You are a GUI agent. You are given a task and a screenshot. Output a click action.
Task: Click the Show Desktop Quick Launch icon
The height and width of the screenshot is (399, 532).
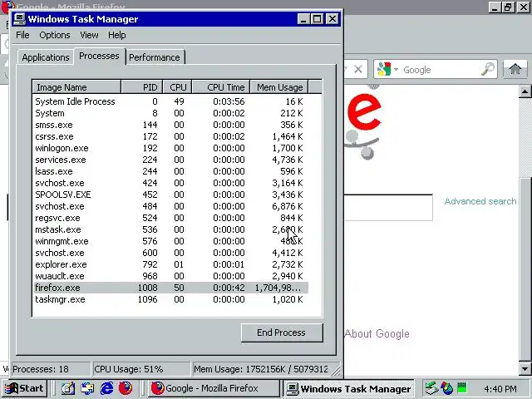pyautogui.click(x=68, y=388)
